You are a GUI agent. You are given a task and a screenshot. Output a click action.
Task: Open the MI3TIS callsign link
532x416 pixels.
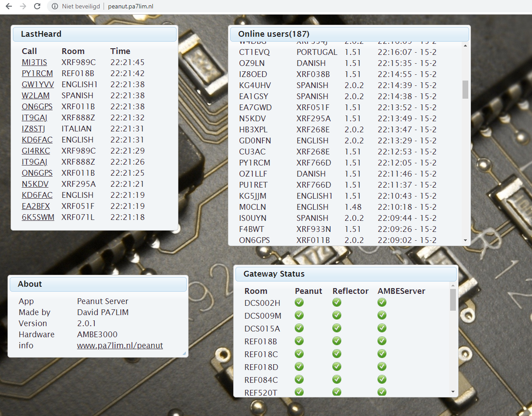click(x=34, y=62)
